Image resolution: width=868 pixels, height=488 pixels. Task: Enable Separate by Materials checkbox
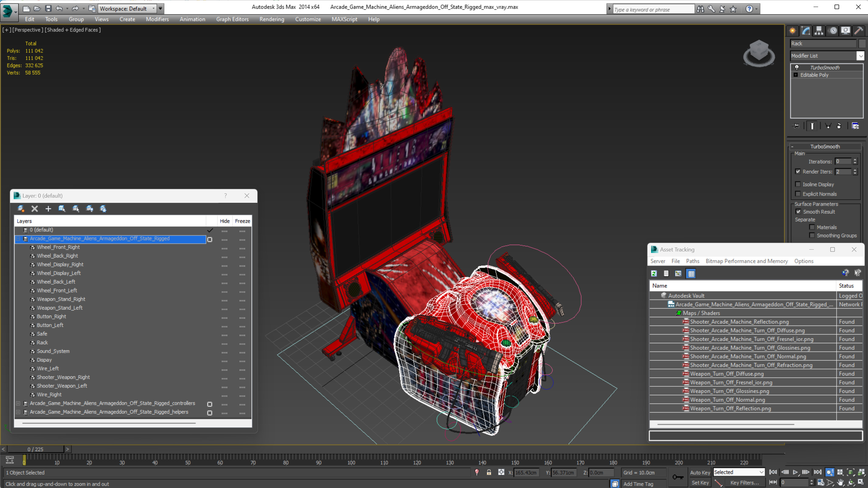click(x=812, y=227)
